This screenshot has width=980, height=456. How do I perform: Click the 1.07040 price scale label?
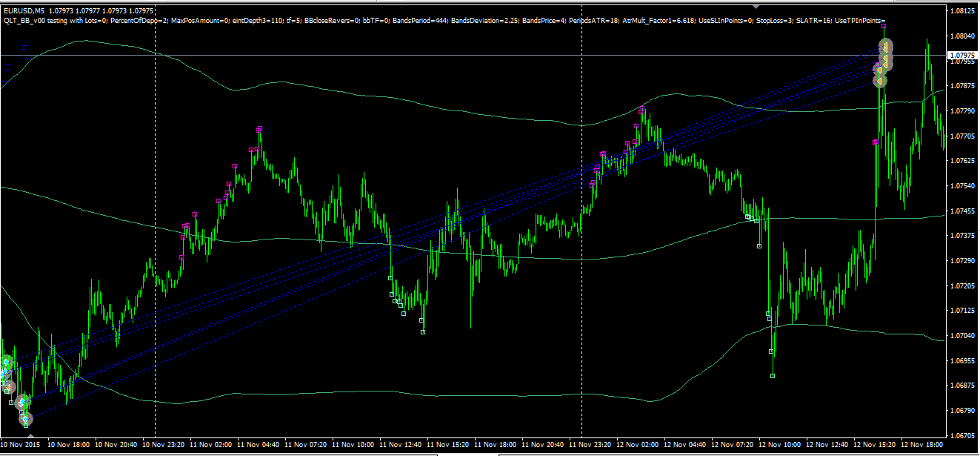pyautogui.click(x=962, y=336)
